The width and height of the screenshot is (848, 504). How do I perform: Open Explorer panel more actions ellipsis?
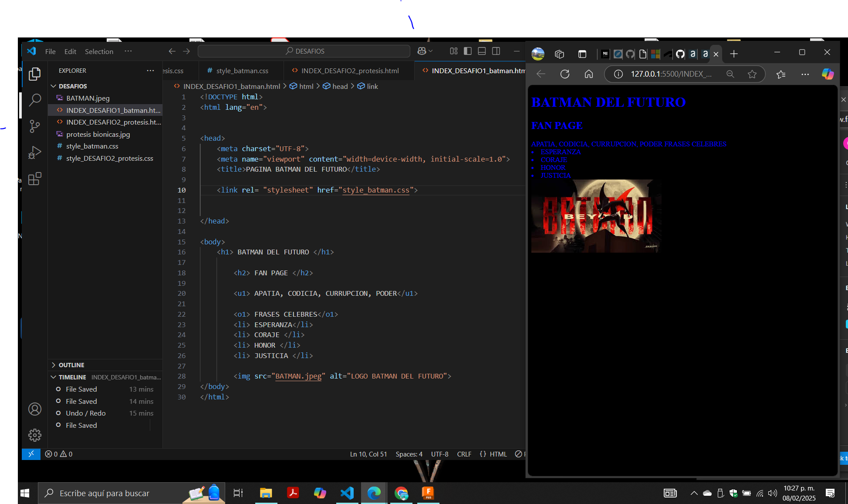150,71
